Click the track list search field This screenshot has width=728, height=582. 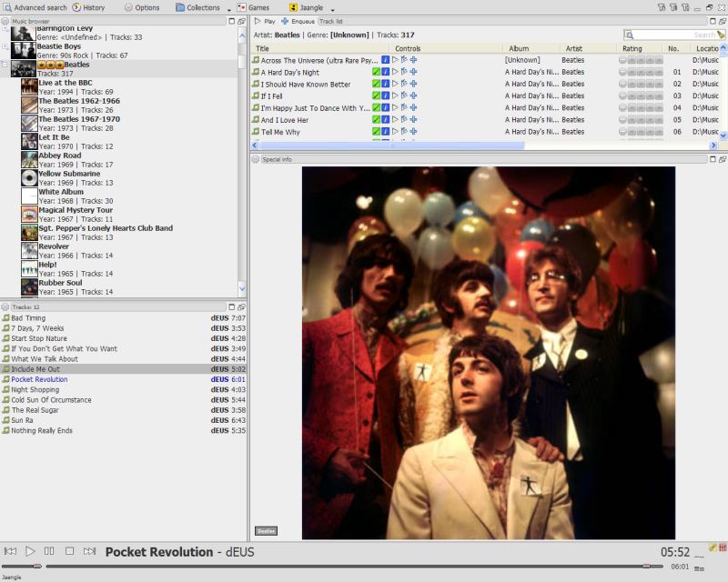[669, 35]
